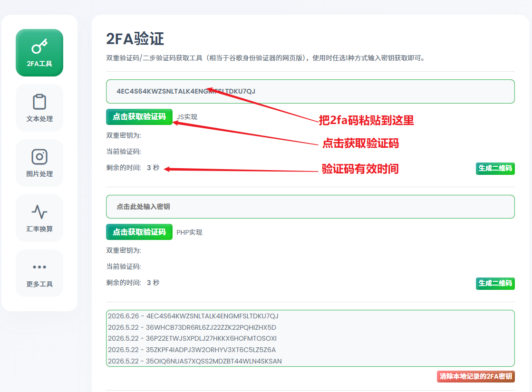Select the 2FA工具 label in sidebar

tap(39, 64)
